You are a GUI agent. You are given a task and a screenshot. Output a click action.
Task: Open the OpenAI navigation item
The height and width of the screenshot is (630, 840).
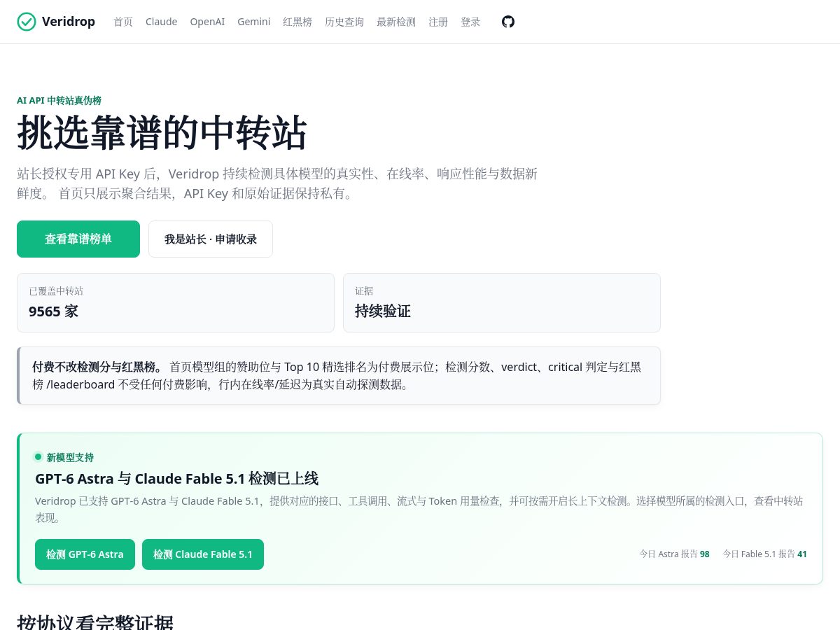click(x=207, y=22)
